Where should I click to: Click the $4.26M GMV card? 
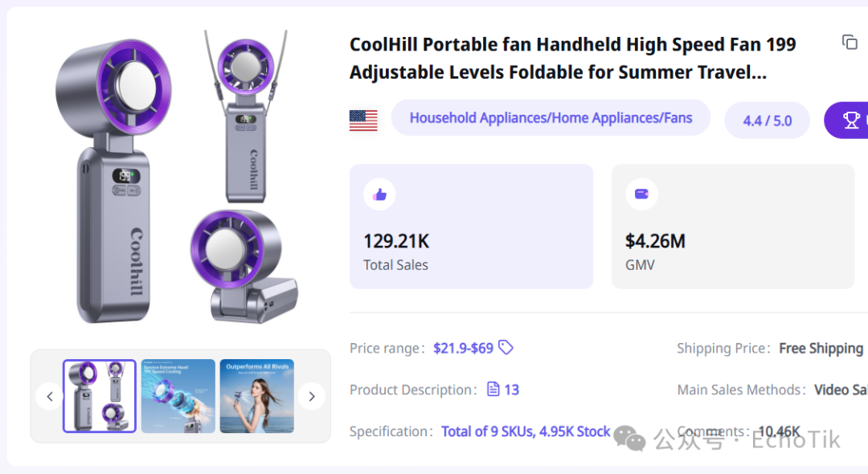pos(733,227)
